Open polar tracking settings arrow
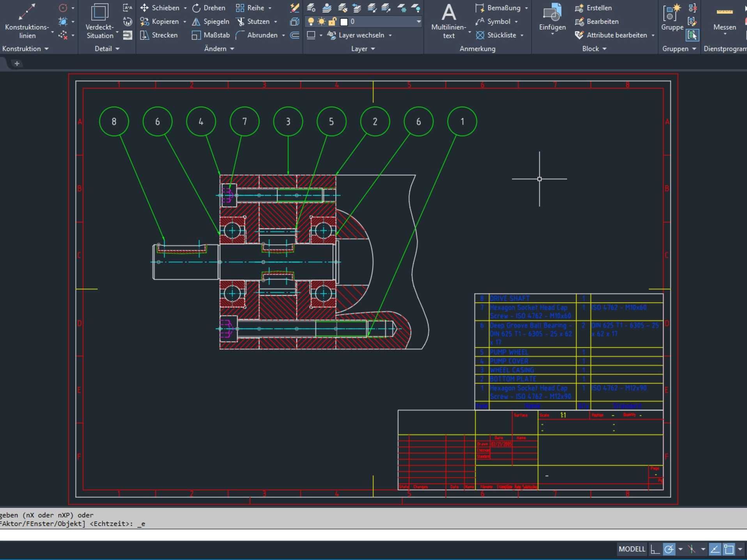The width and height of the screenshot is (747, 560). (x=680, y=549)
